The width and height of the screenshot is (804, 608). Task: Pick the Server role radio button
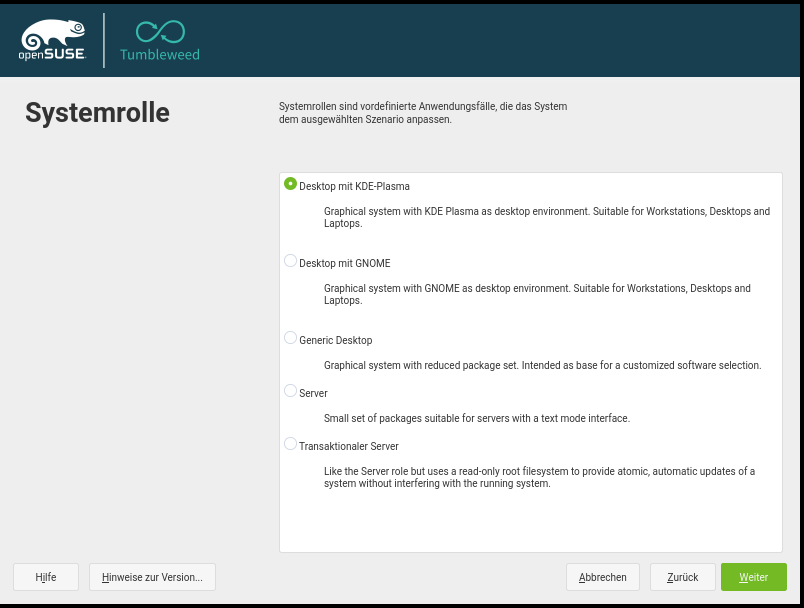pos(291,391)
